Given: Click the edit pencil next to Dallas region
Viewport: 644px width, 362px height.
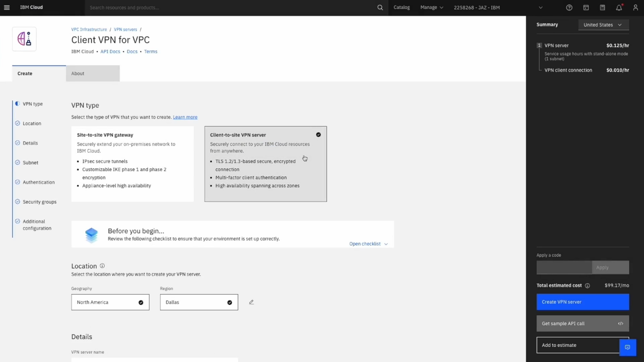Looking at the screenshot, I should tap(251, 302).
